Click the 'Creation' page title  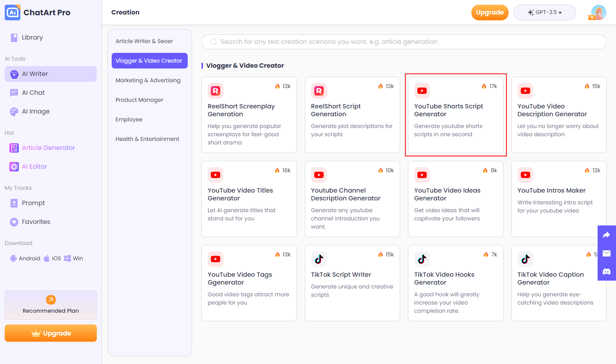click(125, 13)
